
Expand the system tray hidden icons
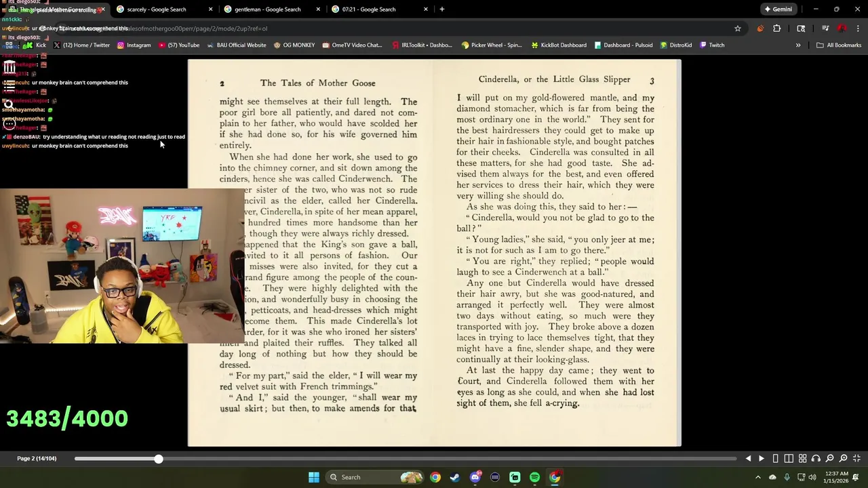758,477
